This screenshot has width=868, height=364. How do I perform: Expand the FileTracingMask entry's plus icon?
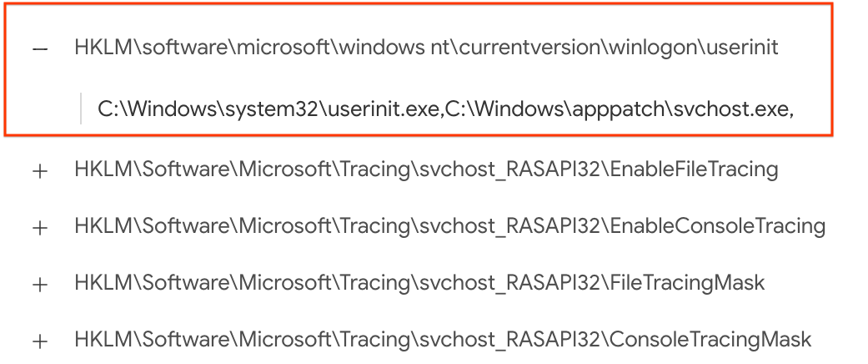[x=40, y=285]
